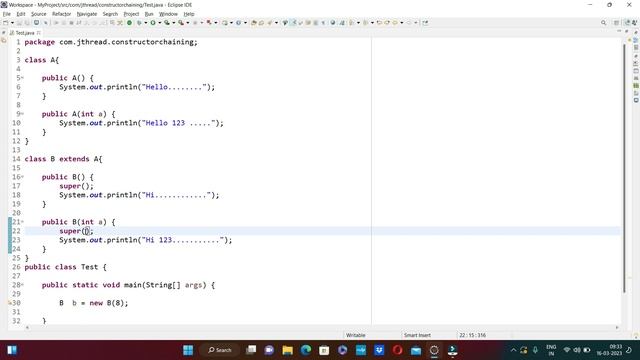Screen dimensions: 640x360
Task: Toggle Smart Insert mode in status bar
Action: [x=417, y=335]
